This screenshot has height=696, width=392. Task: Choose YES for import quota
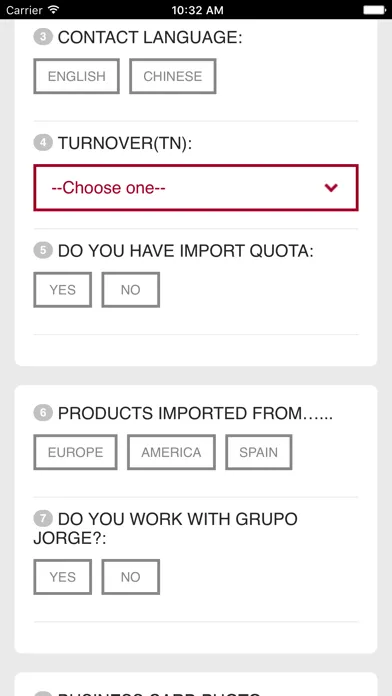(x=63, y=290)
